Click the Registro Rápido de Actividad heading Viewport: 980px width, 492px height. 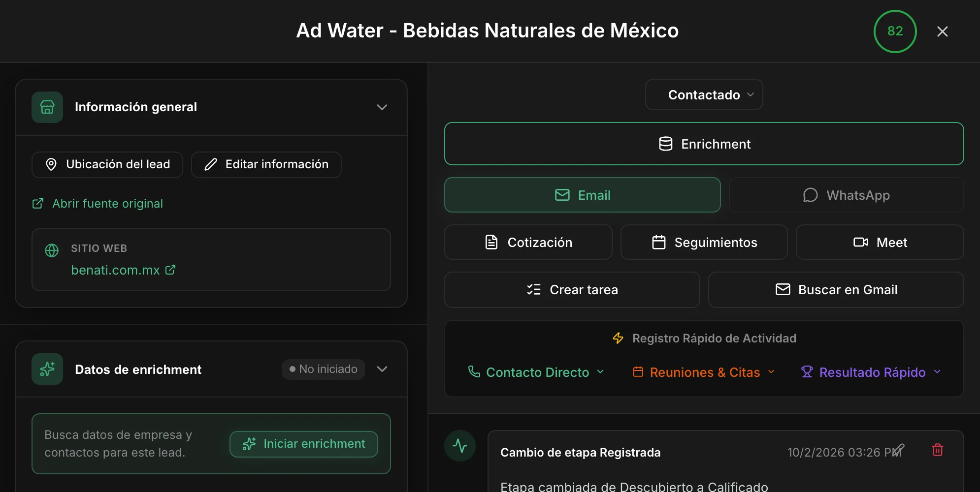[x=714, y=338]
